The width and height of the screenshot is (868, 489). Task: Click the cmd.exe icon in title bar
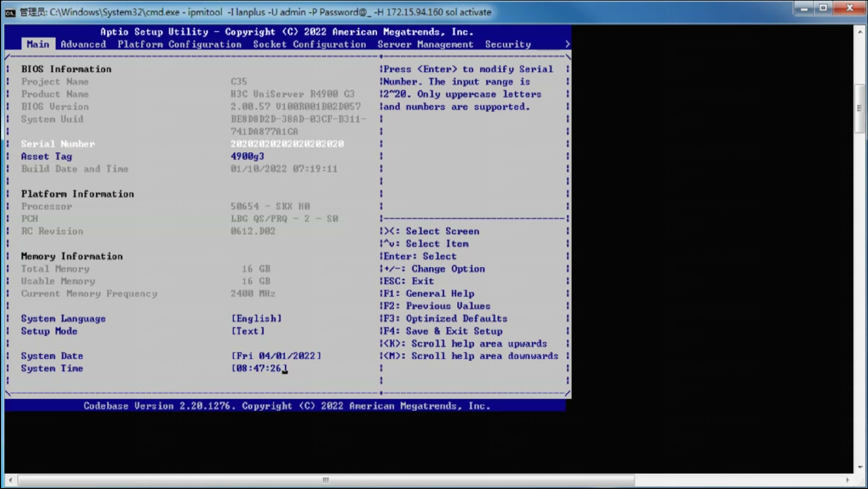point(10,12)
